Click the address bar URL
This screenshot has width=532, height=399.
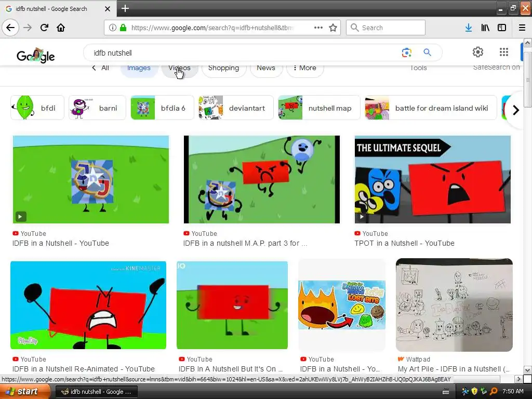tap(212, 28)
